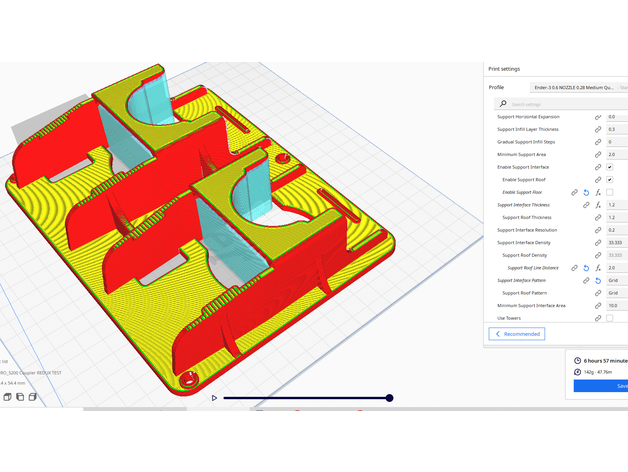Open the Support Roof Pattern dropdown
The width and height of the screenshot is (628, 472).
click(x=616, y=293)
